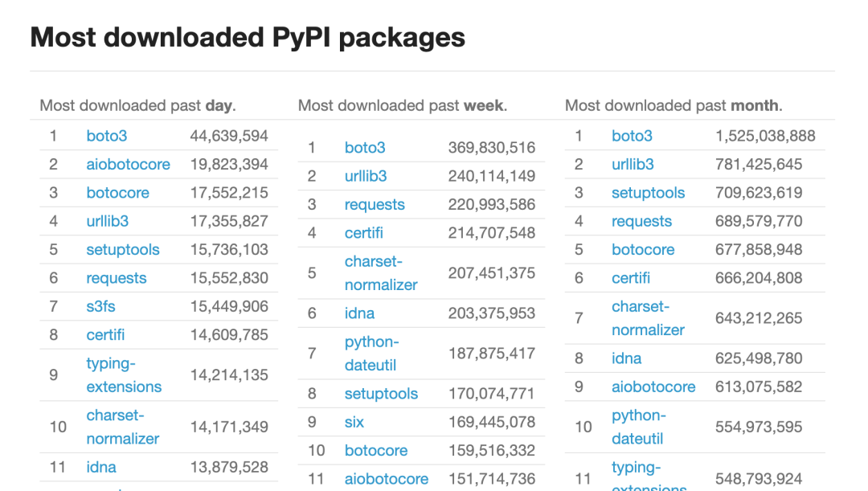868x491 pixels.
Task: Open setuptools in the month column
Action: click(x=648, y=193)
